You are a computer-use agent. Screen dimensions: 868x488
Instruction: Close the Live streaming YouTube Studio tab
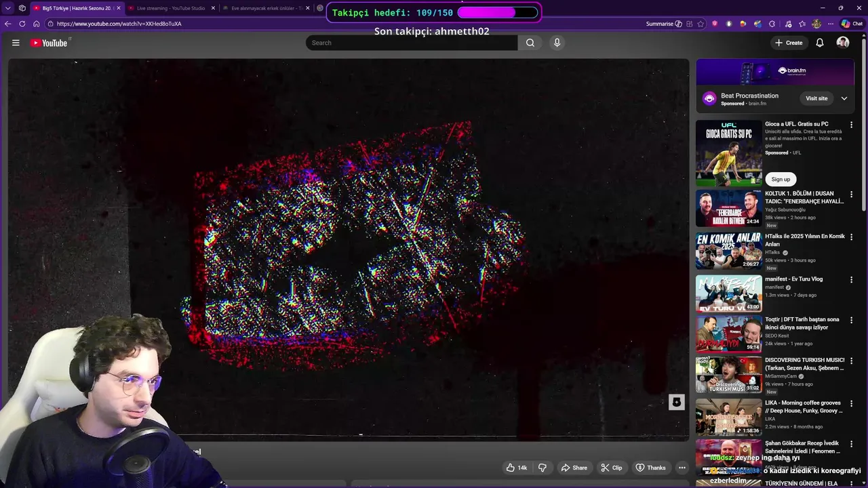[x=213, y=8]
